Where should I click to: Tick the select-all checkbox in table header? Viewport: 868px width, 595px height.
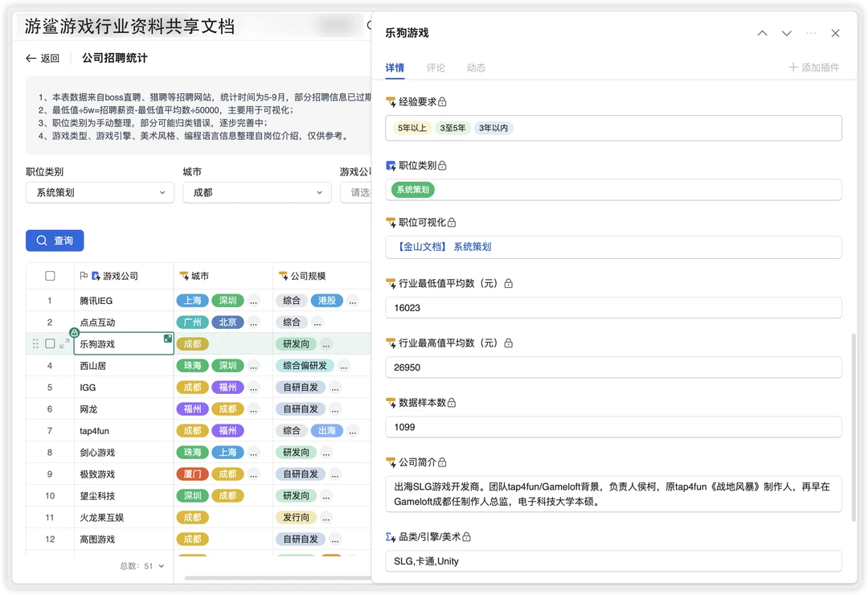coord(50,276)
